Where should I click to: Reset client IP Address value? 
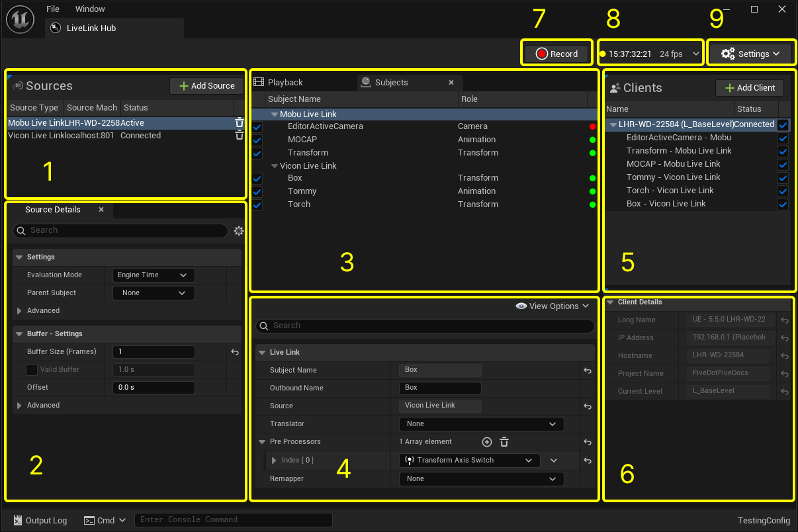click(785, 337)
